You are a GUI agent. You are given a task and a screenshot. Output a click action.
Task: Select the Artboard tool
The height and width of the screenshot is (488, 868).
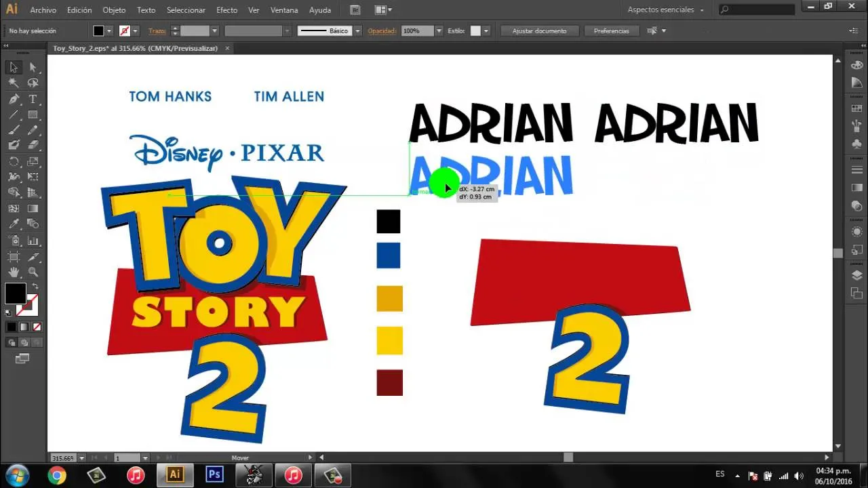point(13,256)
